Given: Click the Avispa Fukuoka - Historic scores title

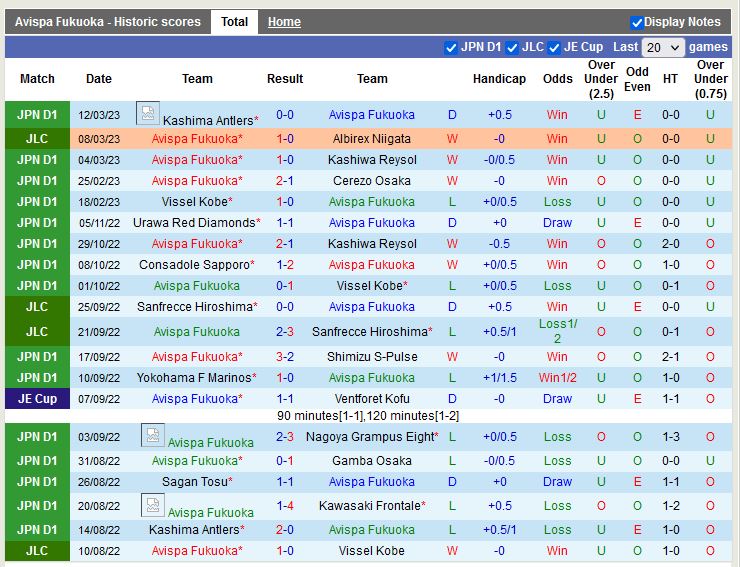Looking at the screenshot, I should click(x=108, y=22).
